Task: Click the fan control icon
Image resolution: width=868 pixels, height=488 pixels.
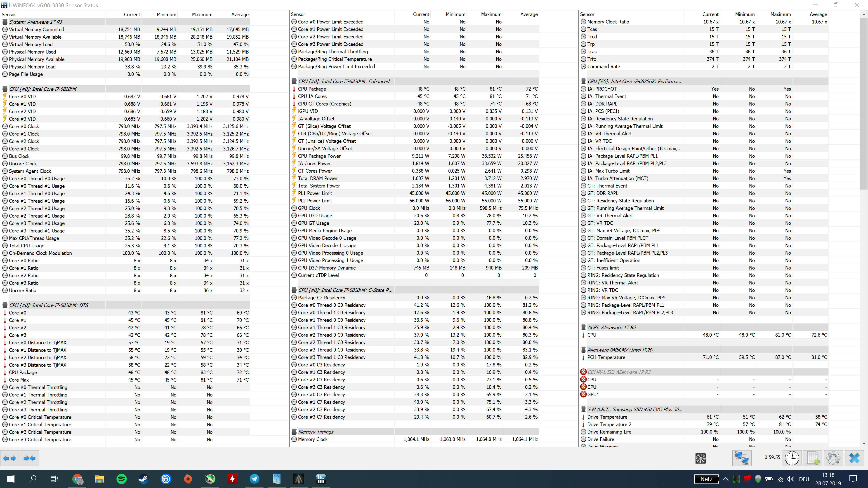Action: (x=701, y=458)
